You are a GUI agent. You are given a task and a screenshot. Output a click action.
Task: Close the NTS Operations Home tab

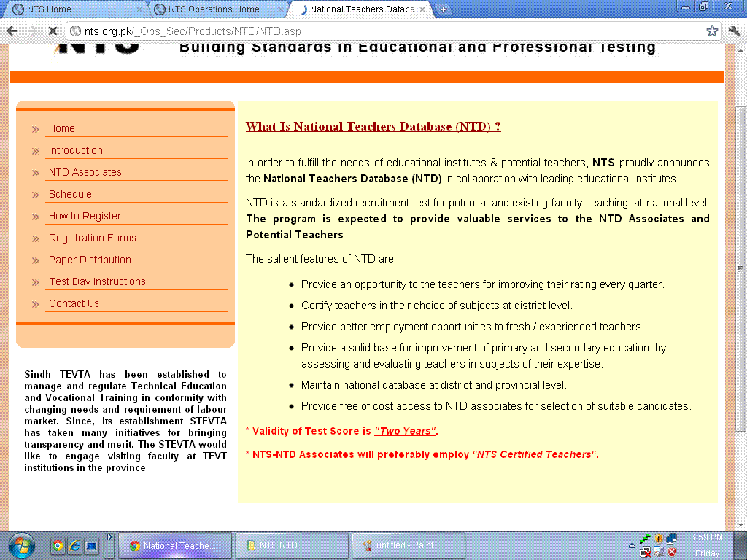point(281,9)
